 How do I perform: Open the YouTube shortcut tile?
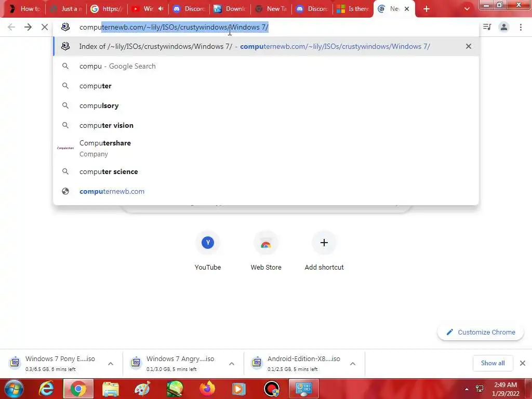[208, 251]
